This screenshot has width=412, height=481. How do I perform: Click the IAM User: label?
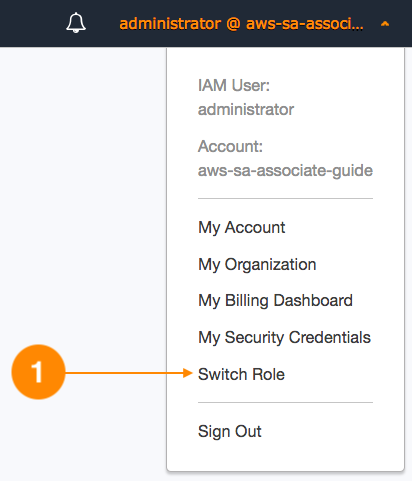pyautogui.click(x=234, y=85)
